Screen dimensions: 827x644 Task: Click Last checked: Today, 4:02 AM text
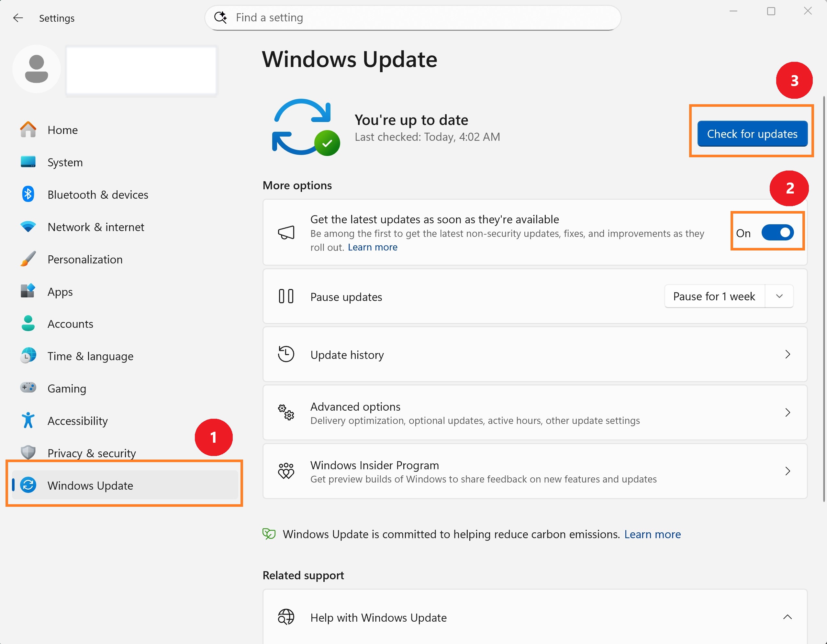(x=427, y=137)
